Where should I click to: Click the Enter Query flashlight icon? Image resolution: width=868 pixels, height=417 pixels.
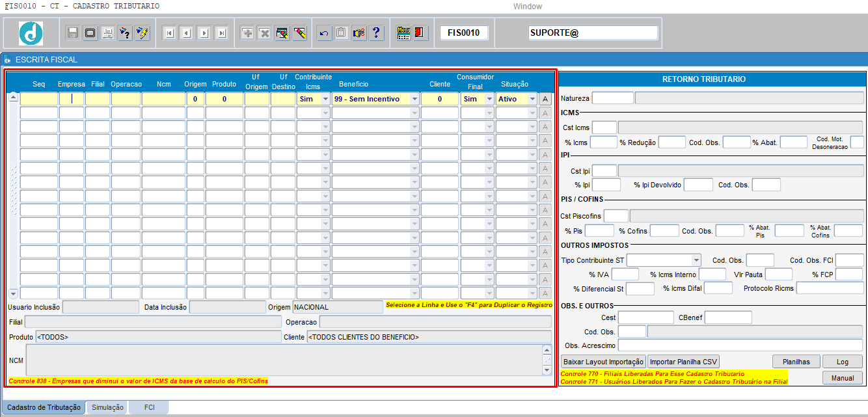(126, 33)
